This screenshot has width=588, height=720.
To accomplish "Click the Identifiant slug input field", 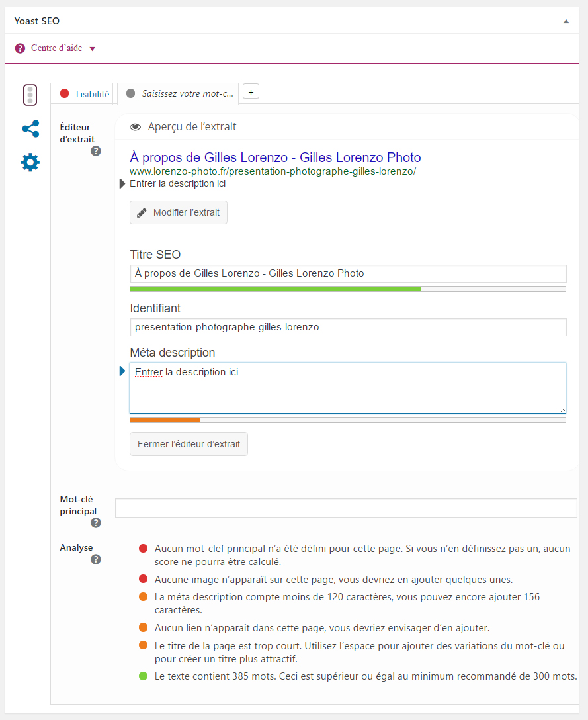I will tap(348, 327).
